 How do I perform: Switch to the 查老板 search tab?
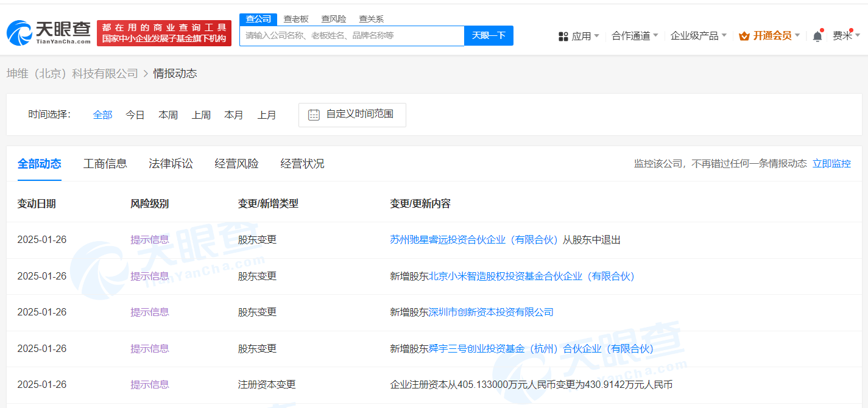pos(296,19)
